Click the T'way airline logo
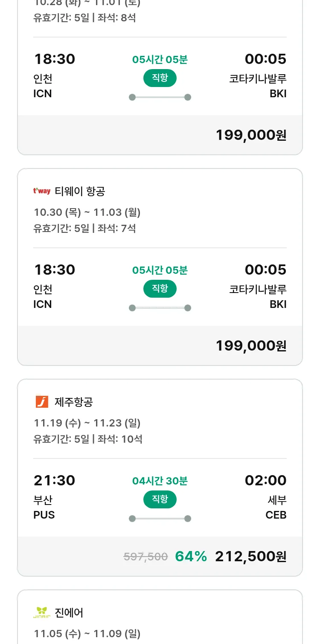The image size is (320, 644). pos(42,191)
